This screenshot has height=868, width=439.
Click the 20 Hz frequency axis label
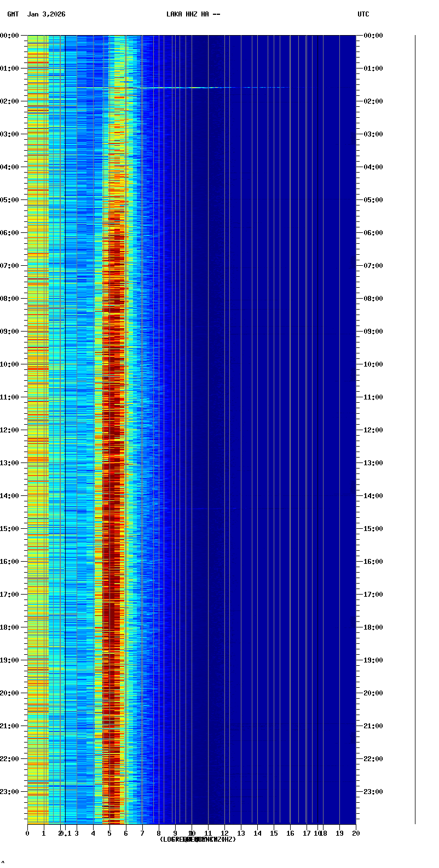356,833
